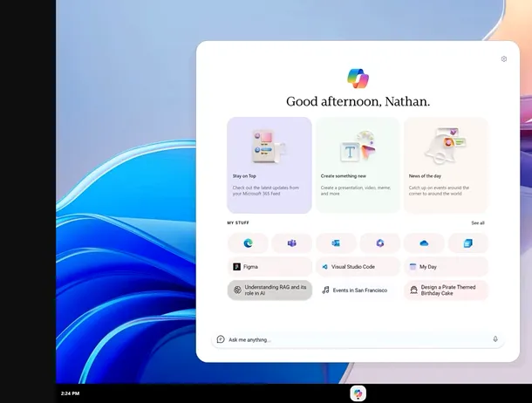This screenshot has width=532, height=403.
Task: Open Microsoft Edge from My Stuff
Action: [248, 243]
